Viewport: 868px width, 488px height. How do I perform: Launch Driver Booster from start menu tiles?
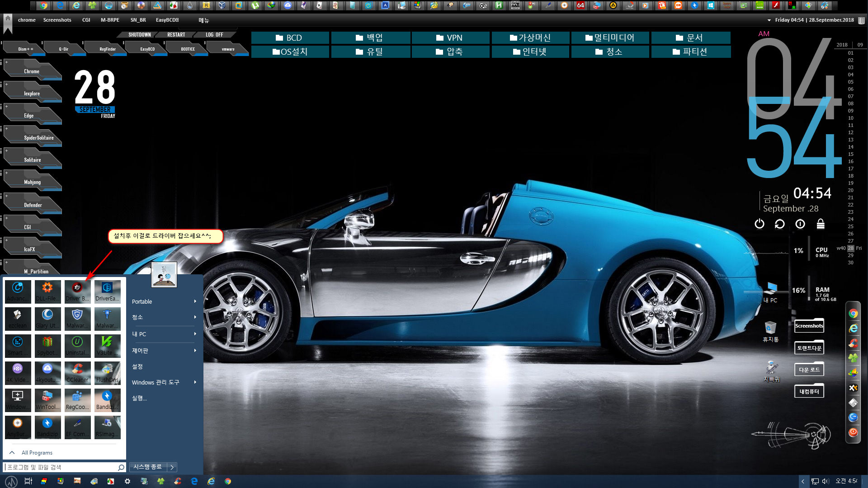(x=77, y=291)
